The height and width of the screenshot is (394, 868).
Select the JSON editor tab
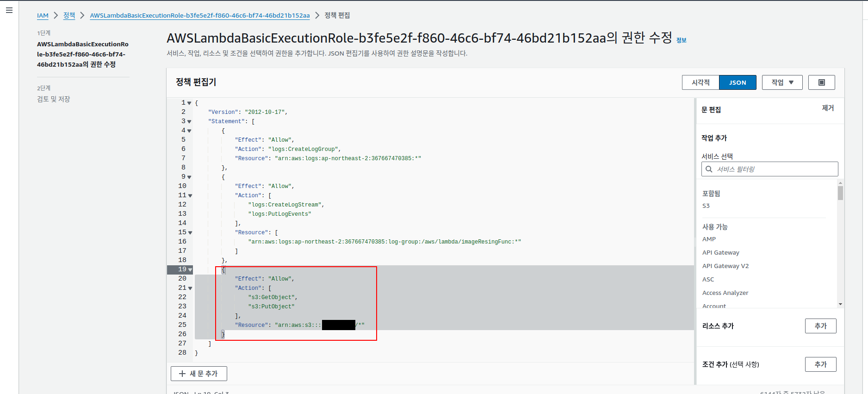[x=738, y=82]
